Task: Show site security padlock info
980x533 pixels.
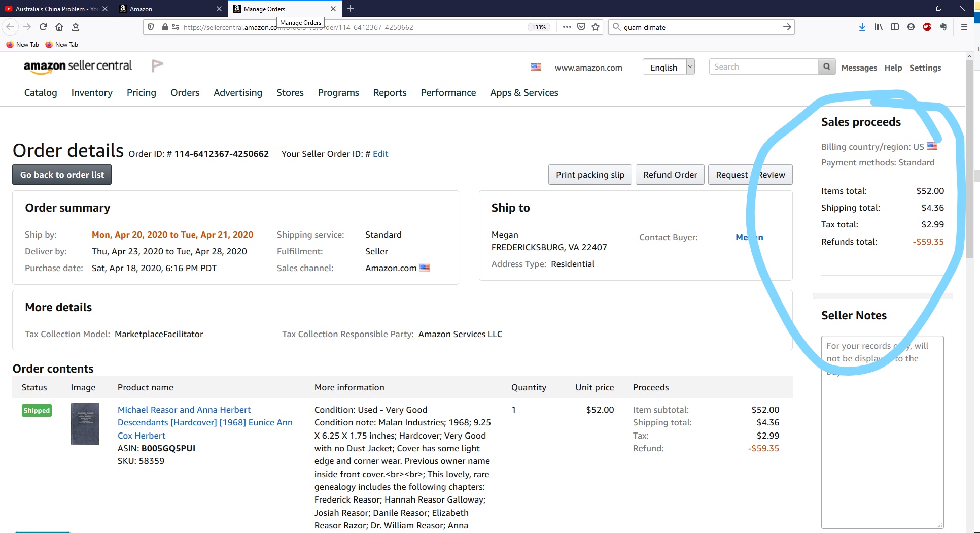Action: 165,27
